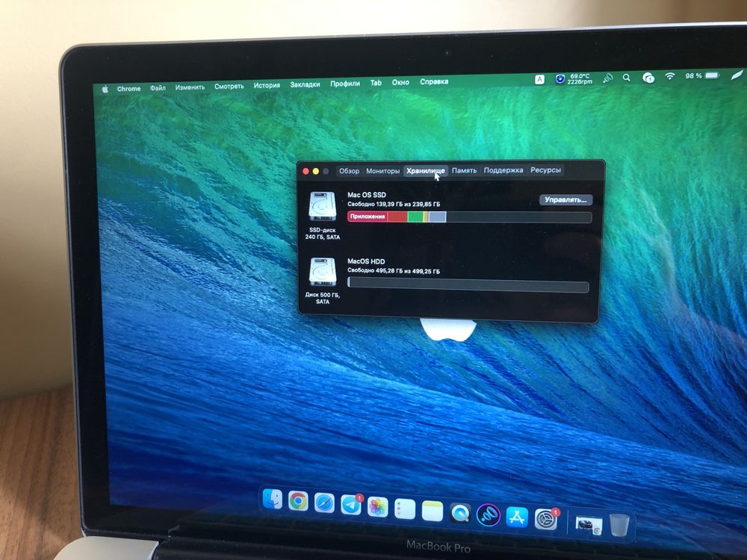
Task: Click the menu bar icon with badge 1
Action: click(648, 77)
